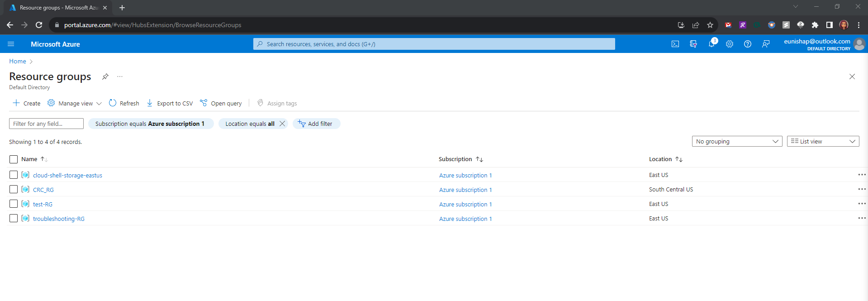Image resolution: width=868 pixels, height=301 pixels.
Task: Click Refresh in the command bar
Action: (124, 103)
